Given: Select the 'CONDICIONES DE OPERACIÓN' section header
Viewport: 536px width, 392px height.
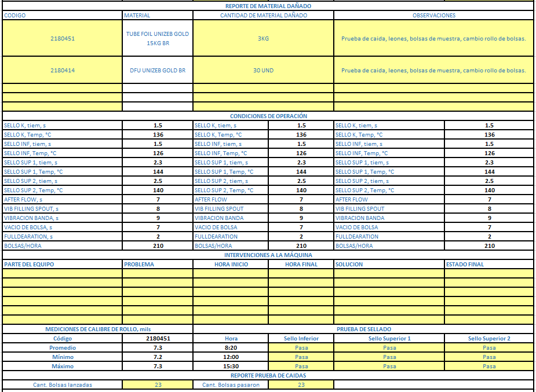Looking at the screenshot, I should 268,116.
